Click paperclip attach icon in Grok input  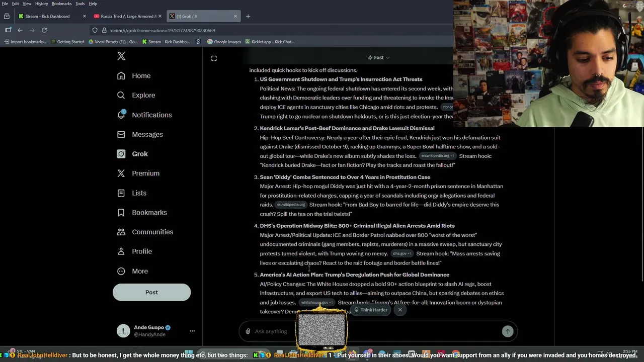[248, 331]
